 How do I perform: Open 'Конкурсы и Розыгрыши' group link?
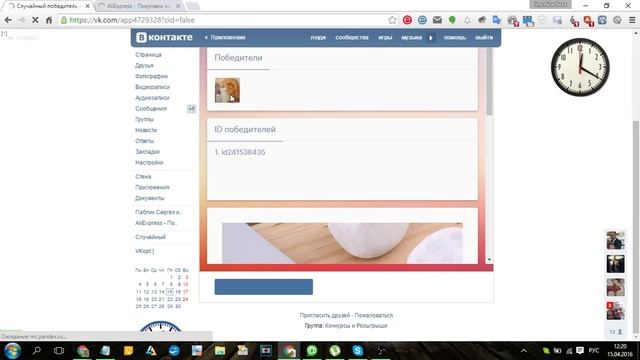pyautogui.click(x=356, y=326)
